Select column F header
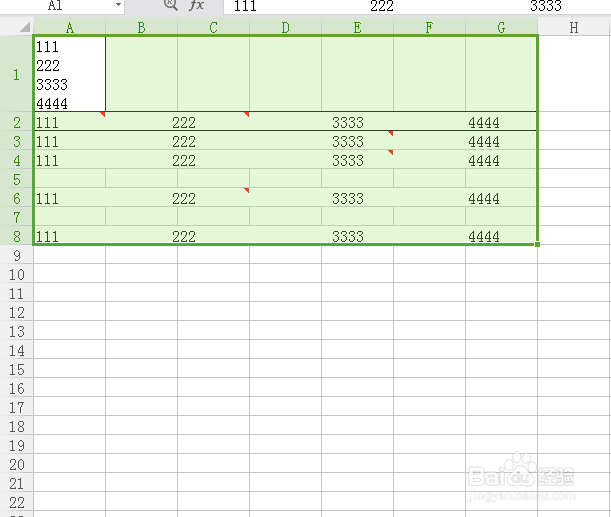Viewport: 611px width, 517px height. coord(429,27)
